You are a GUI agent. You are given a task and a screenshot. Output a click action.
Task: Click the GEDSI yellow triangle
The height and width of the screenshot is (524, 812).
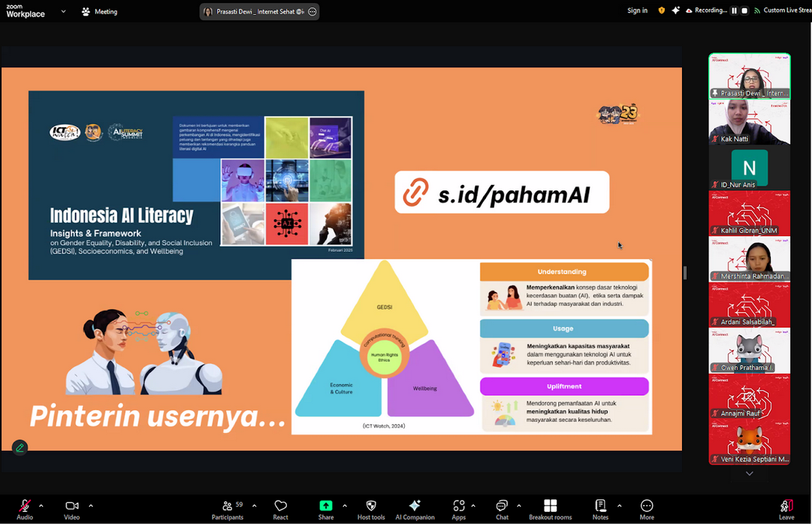(x=385, y=301)
